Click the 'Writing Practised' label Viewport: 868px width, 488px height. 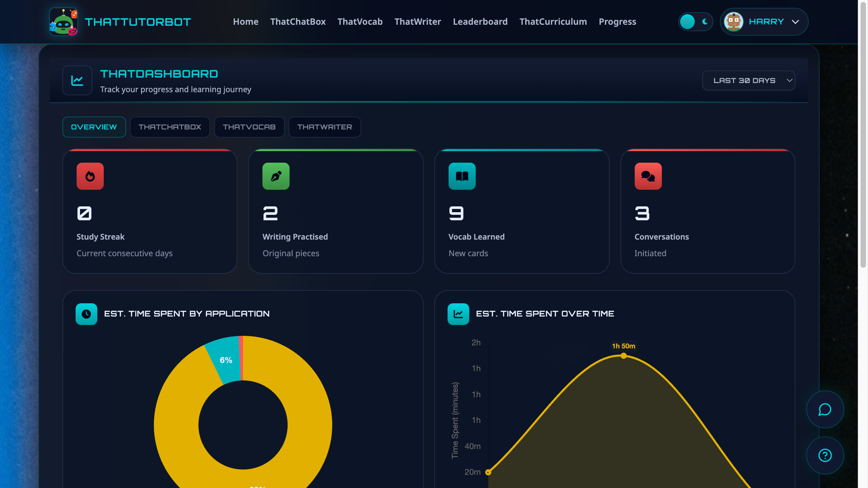pos(295,237)
